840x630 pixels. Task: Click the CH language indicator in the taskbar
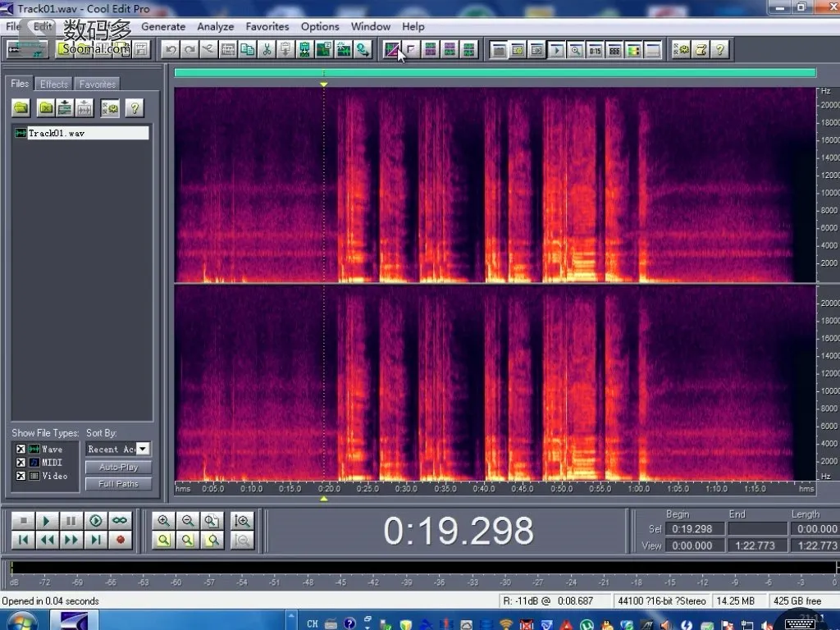(x=313, y=623)
